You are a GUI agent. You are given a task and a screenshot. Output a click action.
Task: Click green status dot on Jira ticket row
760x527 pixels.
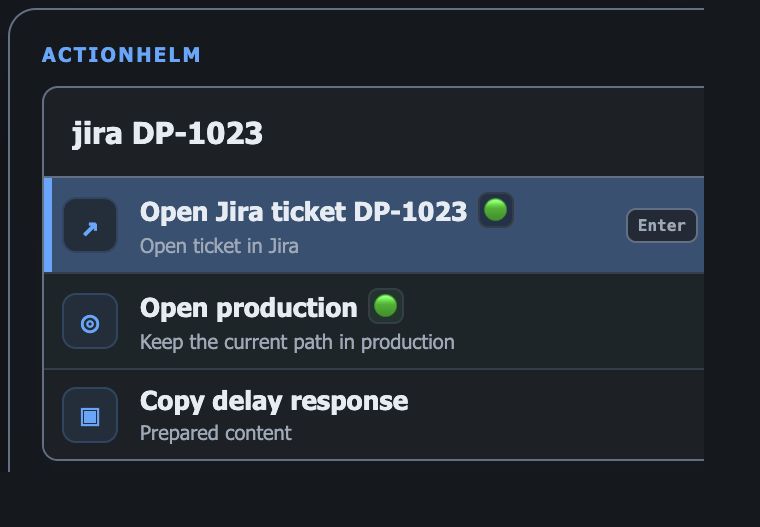(x=496, y=210)
